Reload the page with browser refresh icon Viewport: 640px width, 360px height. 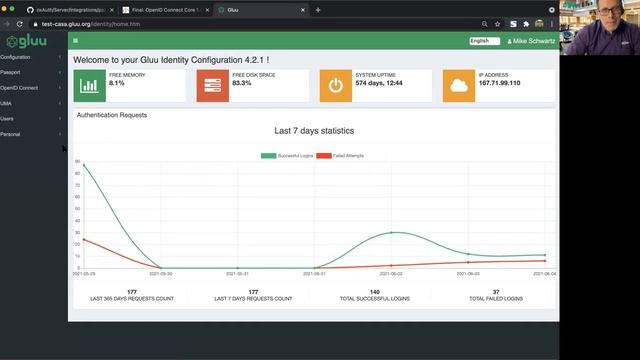pyautogui.click(x=20, y=24)
